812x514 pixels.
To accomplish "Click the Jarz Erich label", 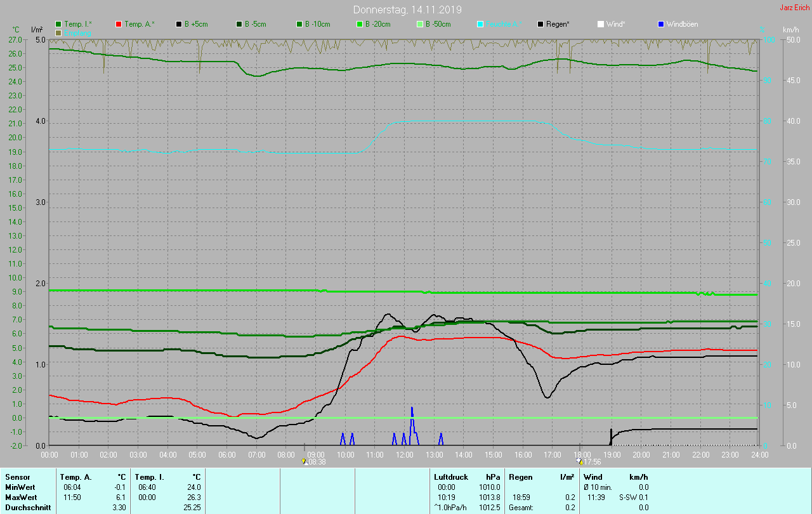I will pyautogui.click(x=794, y=8).
